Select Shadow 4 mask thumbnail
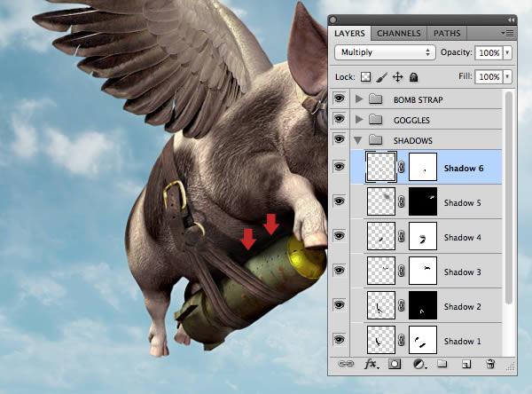The width and height of the screenshot is (532, 394). tap(423, 236)
